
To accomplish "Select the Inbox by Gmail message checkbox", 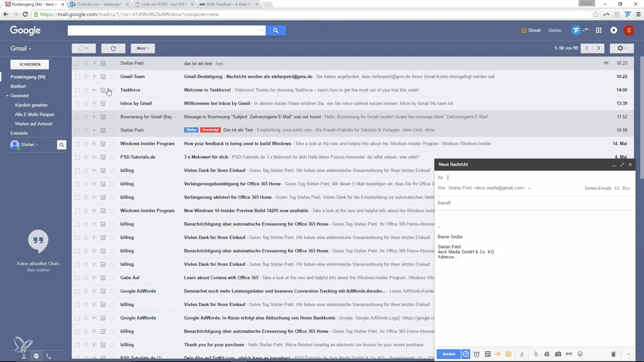I will [77, 104].
